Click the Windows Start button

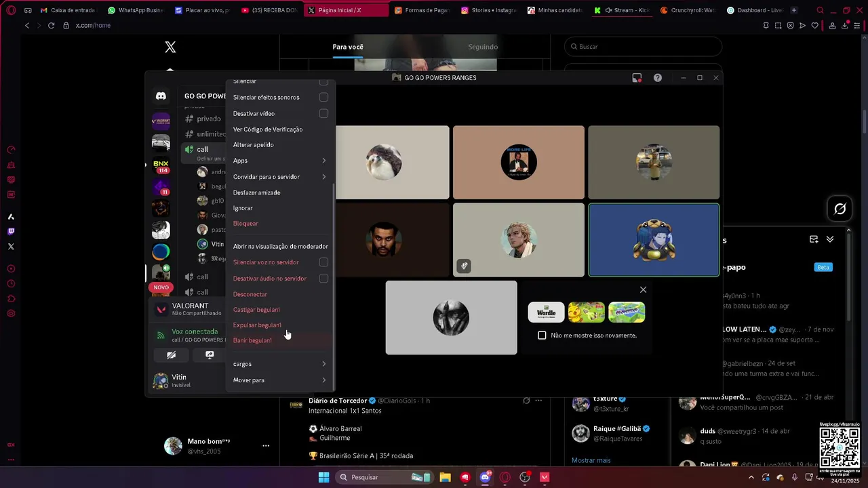click(x=323, y=477)
